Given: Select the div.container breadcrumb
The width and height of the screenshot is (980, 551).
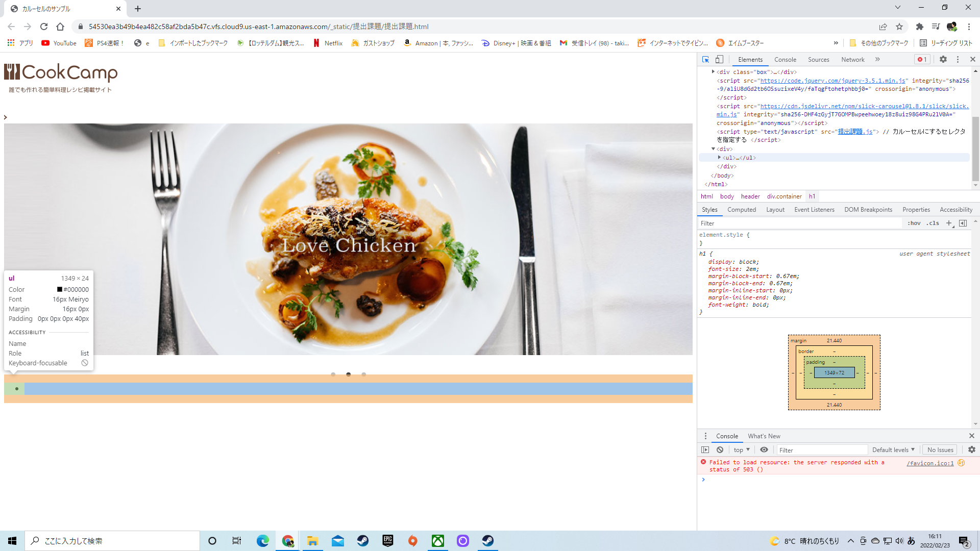Looking at the screenshot, I should (784, 196).
